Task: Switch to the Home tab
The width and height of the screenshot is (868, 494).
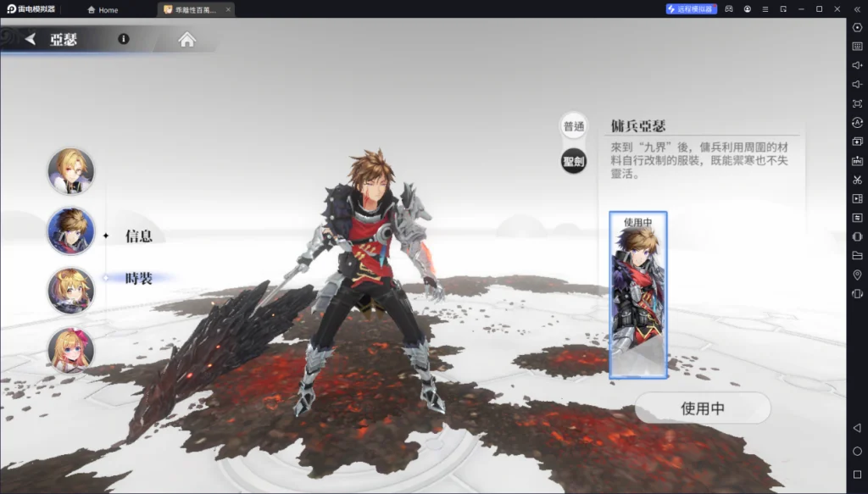Action: [x=103, y=9]
